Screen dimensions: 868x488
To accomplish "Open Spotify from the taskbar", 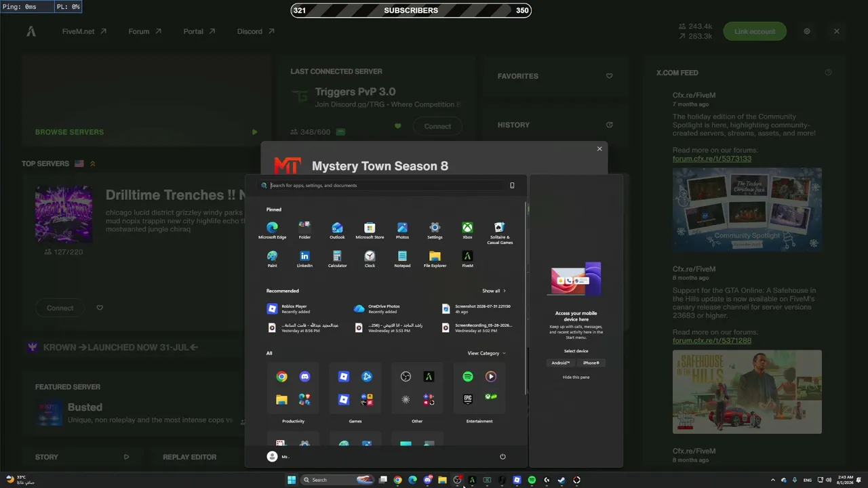I will (x=532, y=480).
